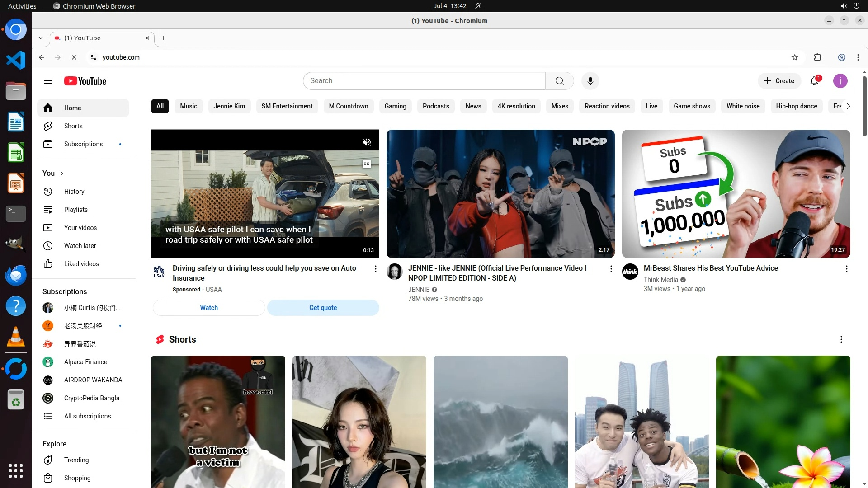The width and height of the screenshot is (868, 488).
Task: Bookmark this page with the star icon
Action: point(795,57)
